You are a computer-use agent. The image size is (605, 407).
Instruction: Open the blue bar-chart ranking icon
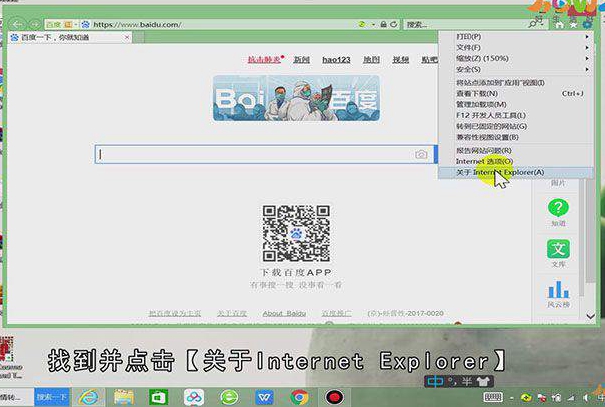coord(558,289)
